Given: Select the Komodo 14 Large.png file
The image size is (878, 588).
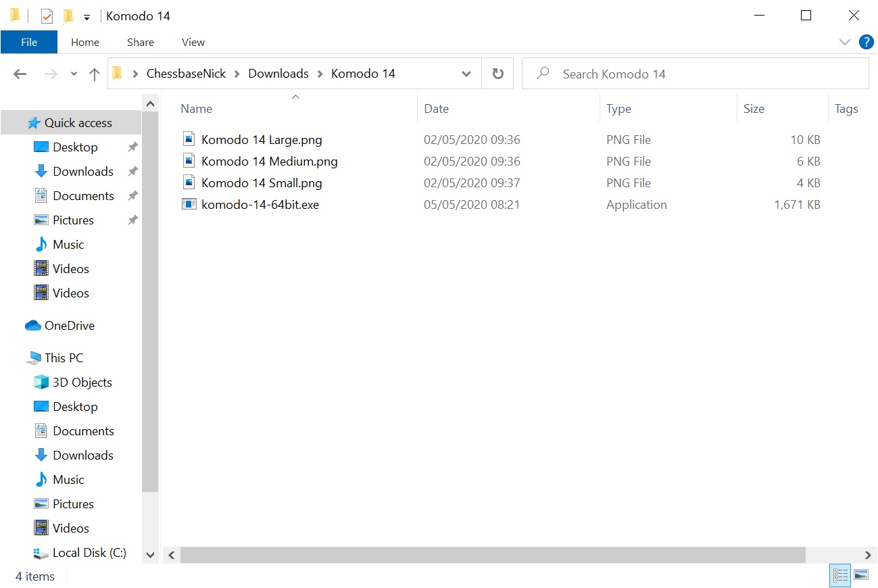Looking at the screenshot, I should tap(261, 140).
